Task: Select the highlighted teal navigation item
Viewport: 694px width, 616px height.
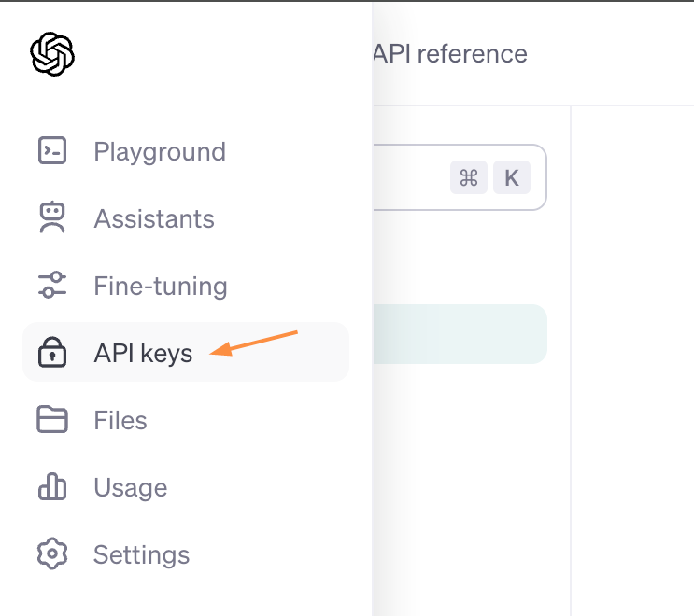Action: pos(458,333)
